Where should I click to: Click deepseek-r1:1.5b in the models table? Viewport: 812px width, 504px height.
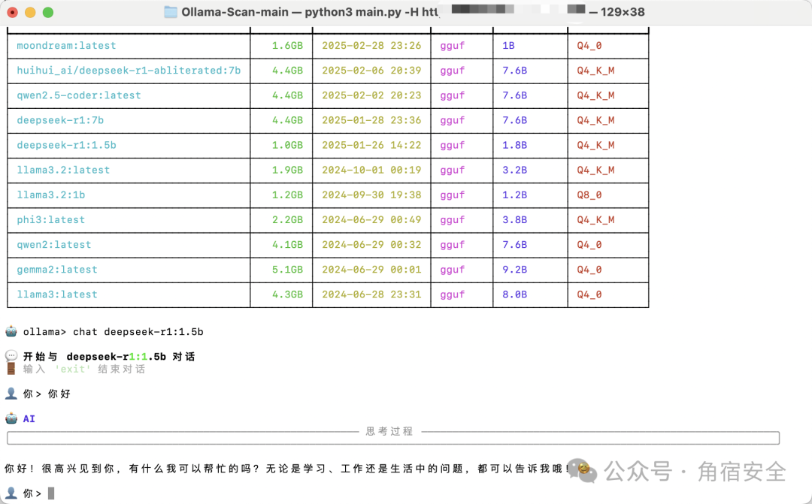click(x=66, y=145)
